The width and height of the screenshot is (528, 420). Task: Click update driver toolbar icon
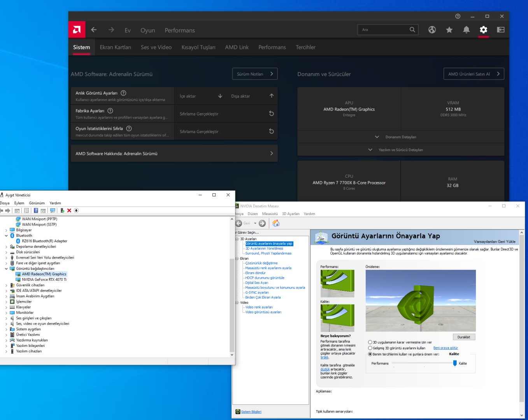62,210
